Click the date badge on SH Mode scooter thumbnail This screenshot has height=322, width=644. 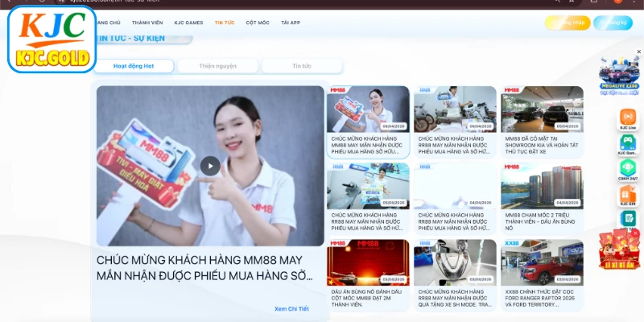point(480,279)
